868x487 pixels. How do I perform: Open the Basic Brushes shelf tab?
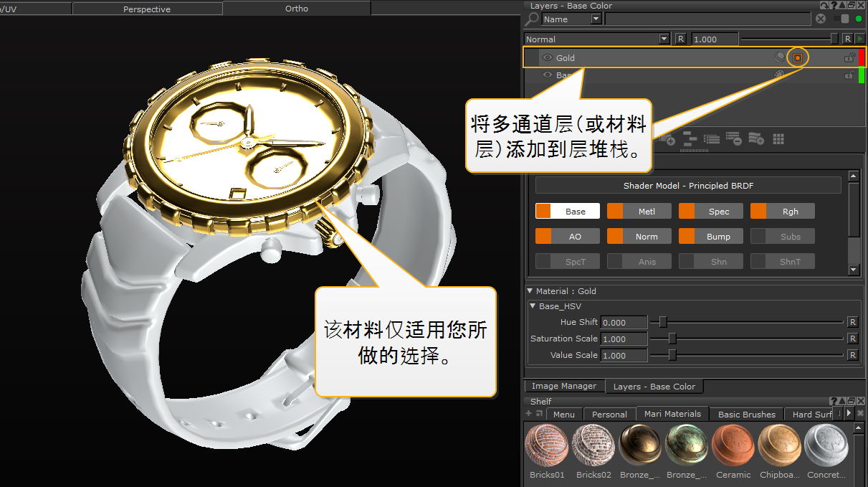point(746,414)
